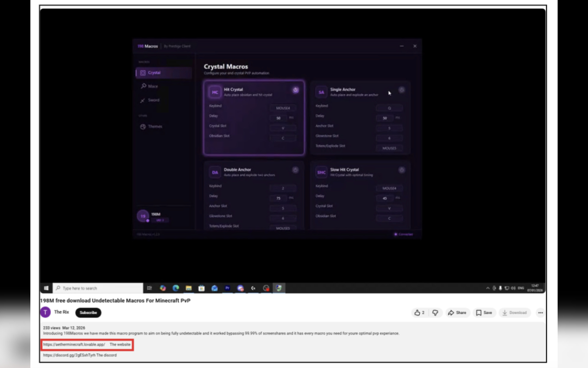Click the Download button under the video
The image size is (588, 368).
pos(514,313)
